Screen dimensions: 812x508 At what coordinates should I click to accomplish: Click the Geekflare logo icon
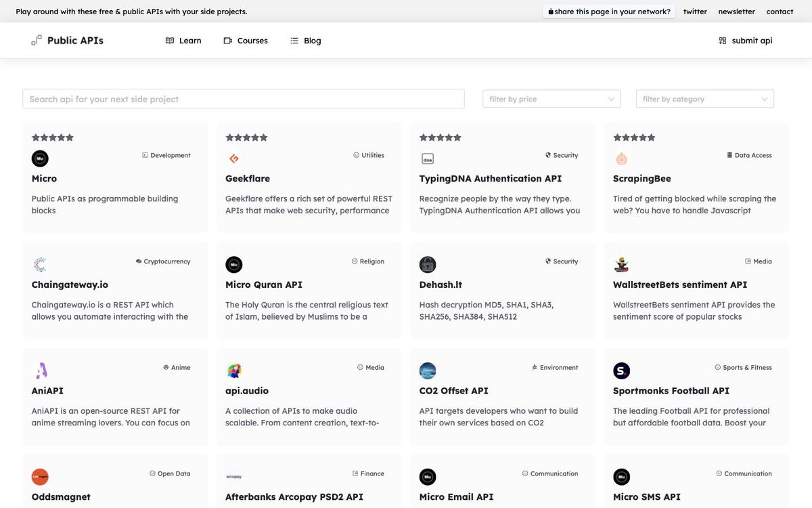click(233, 158)
